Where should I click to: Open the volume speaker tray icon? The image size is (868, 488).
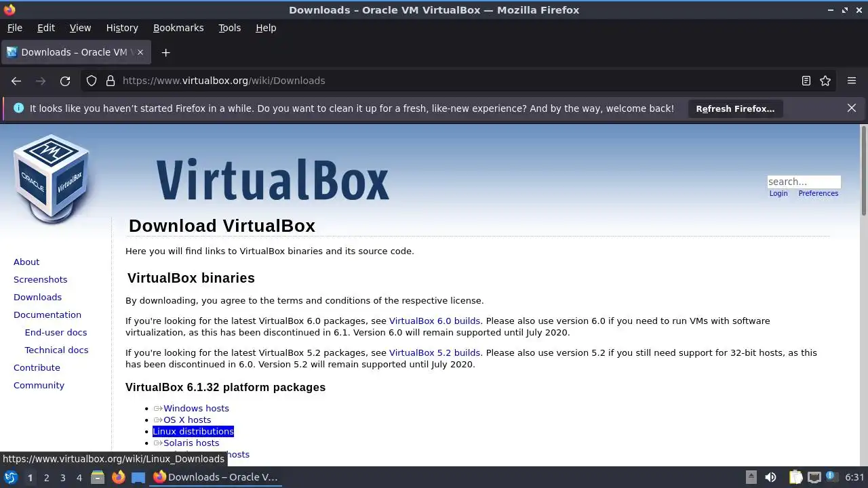(x=770, y=477)
